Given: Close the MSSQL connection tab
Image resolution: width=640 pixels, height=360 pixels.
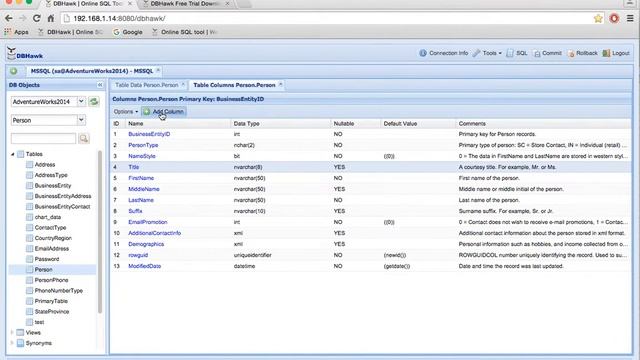Looking at the screenshot, I should pyautogui.click(x=158, y=71).
